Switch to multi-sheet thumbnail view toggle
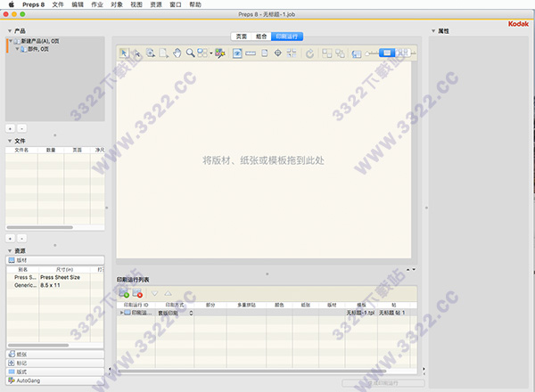The width and height of the screenshot is (535, 392). click(x=402, y=53)
